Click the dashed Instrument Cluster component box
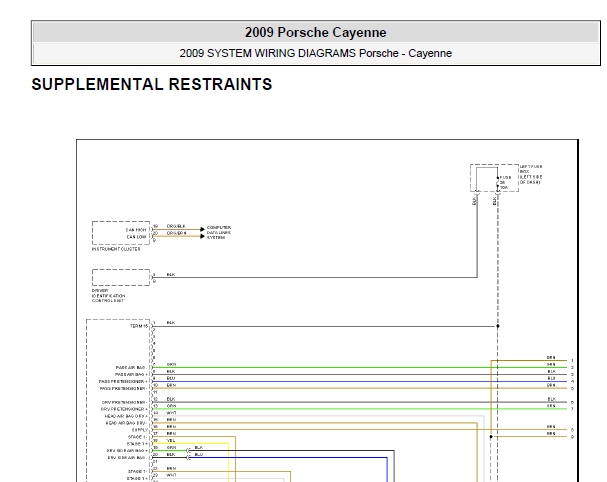Image resolution: width=607 pixels, height=482 pixels. [x=121, y=233]
